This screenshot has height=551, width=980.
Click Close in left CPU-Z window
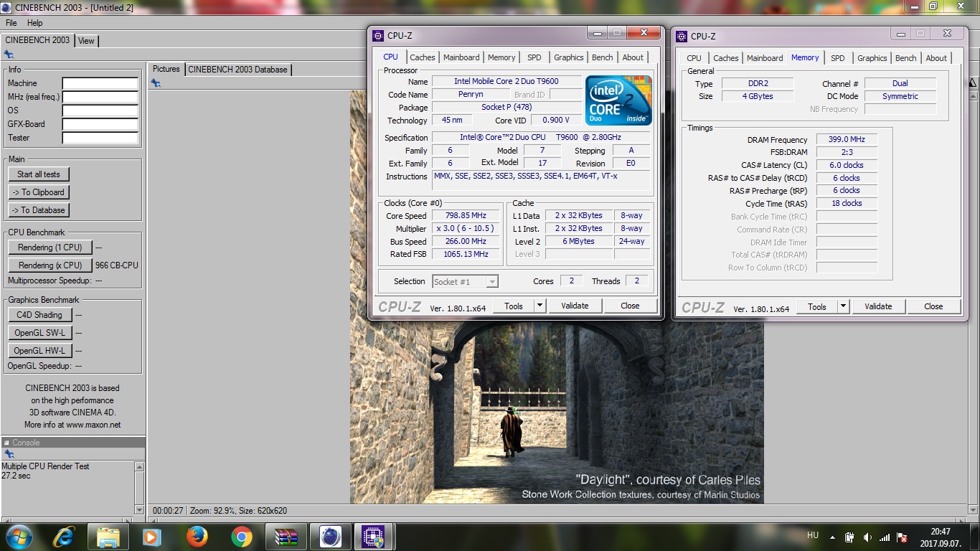(x=630, y=306)
